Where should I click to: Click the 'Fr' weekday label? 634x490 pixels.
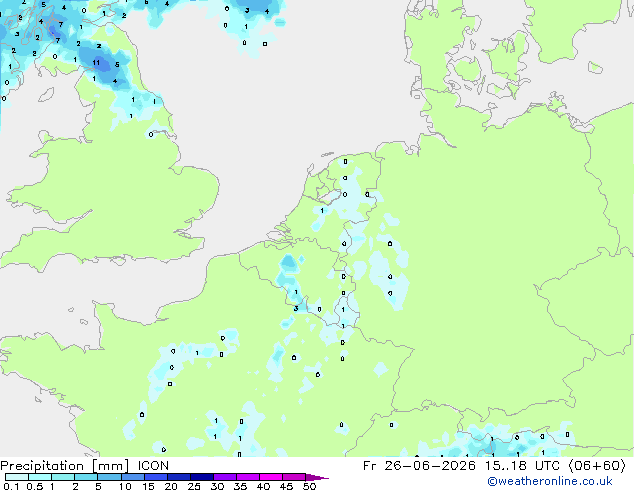click(370, 466)
